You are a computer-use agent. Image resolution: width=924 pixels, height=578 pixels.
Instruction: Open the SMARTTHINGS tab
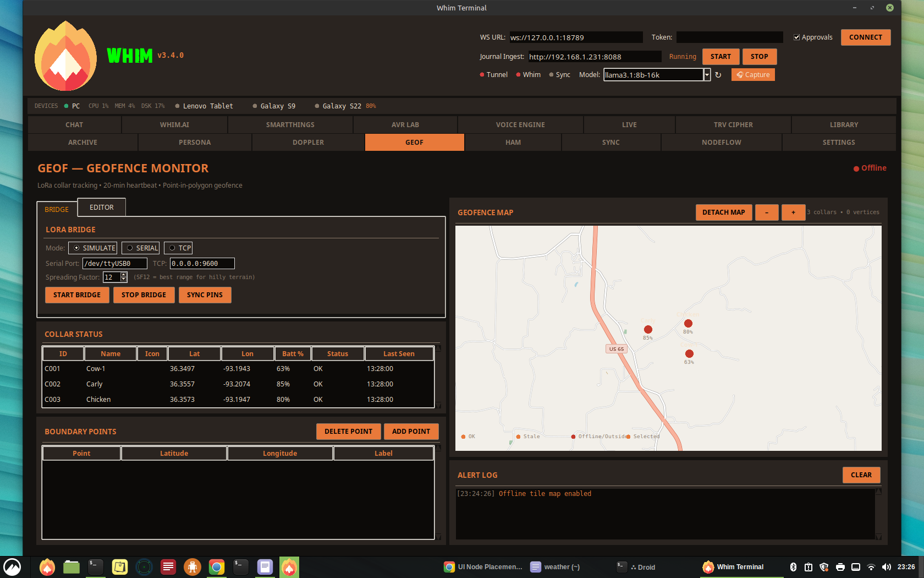click(290, 125)
